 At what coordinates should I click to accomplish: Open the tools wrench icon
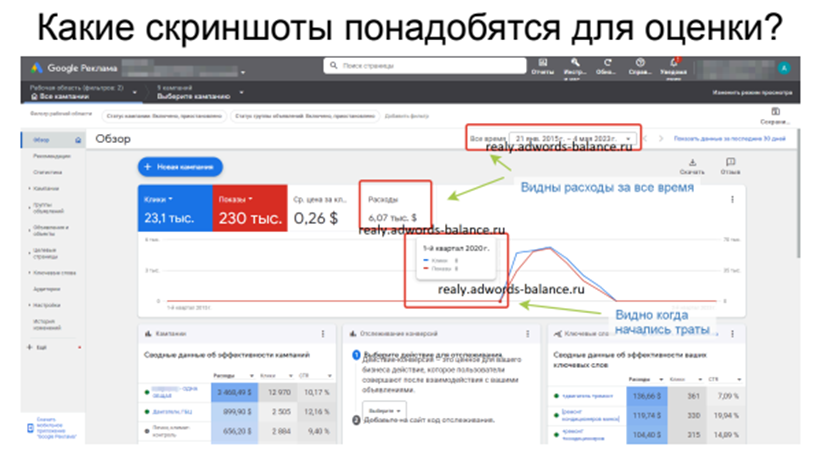[575, 63]
